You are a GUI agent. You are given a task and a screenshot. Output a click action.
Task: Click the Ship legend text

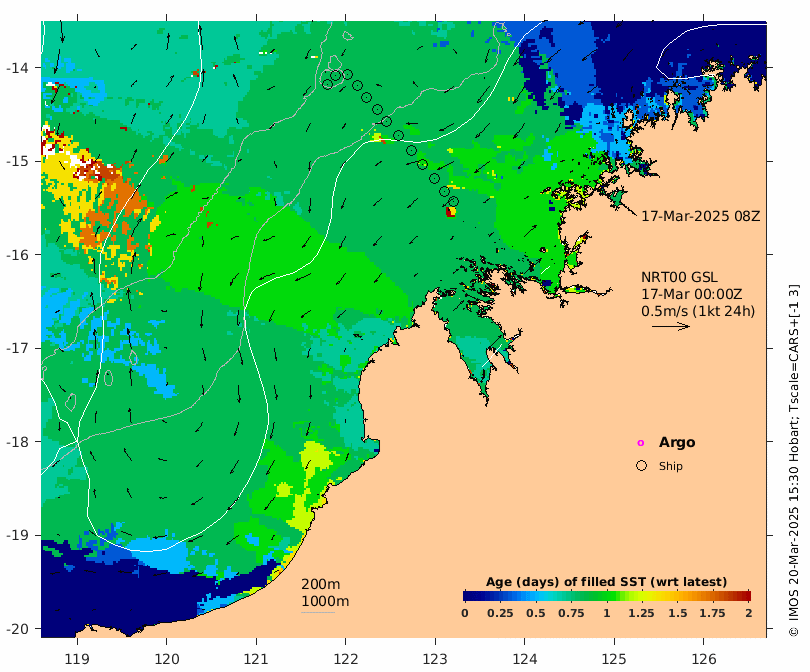(x=671, y=466)
